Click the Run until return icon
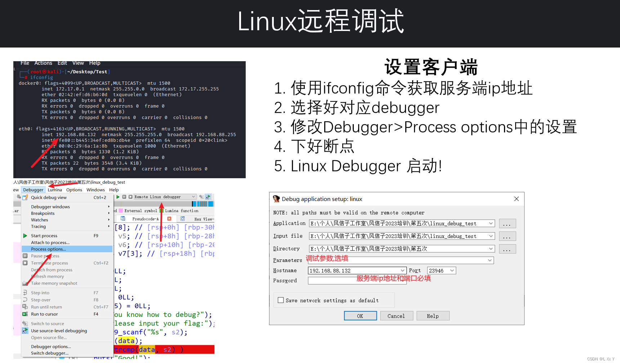The width and height of the screenshot is (620, 364). (x=25, y=307)
